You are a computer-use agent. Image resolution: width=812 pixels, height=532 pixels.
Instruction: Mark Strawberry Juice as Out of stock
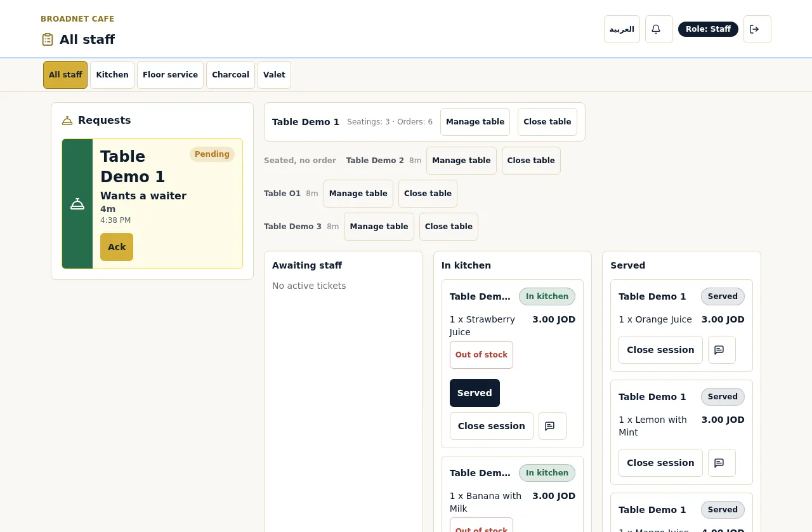(481, 355)
